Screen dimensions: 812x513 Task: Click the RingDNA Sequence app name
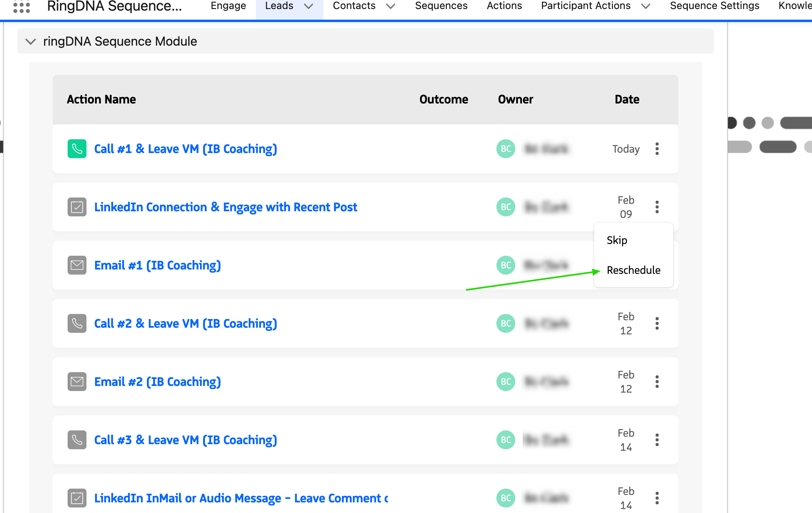click(114, 6)
